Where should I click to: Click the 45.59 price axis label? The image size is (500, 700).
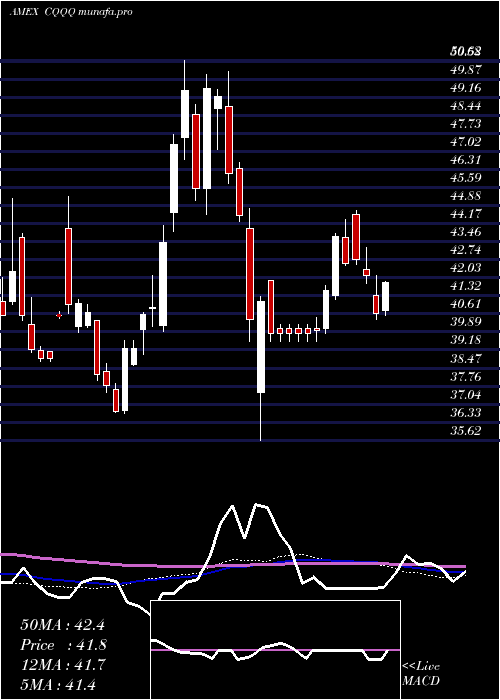(x=466, y=178)
